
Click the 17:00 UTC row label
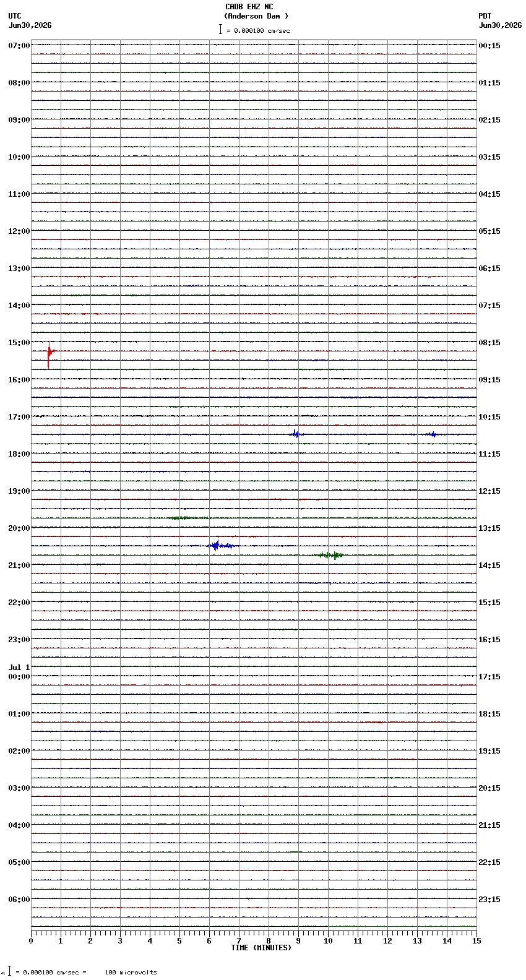19,417
